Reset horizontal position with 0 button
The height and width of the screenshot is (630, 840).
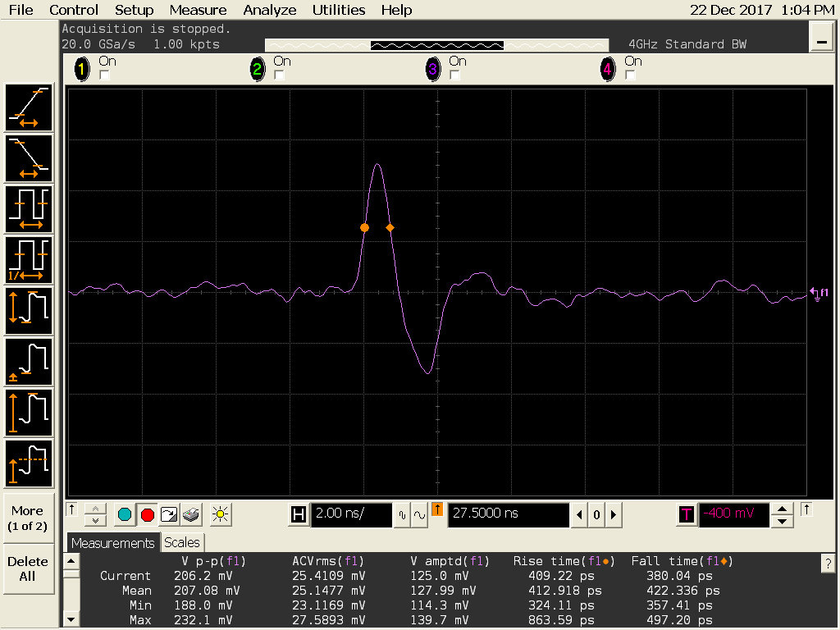[596, 515]
